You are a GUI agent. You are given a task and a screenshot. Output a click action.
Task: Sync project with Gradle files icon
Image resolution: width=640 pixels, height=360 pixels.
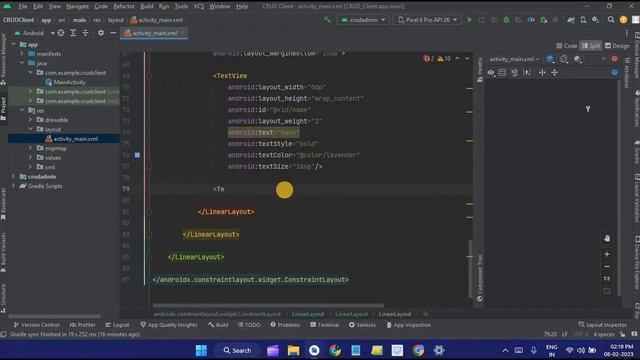coord(571,20)
